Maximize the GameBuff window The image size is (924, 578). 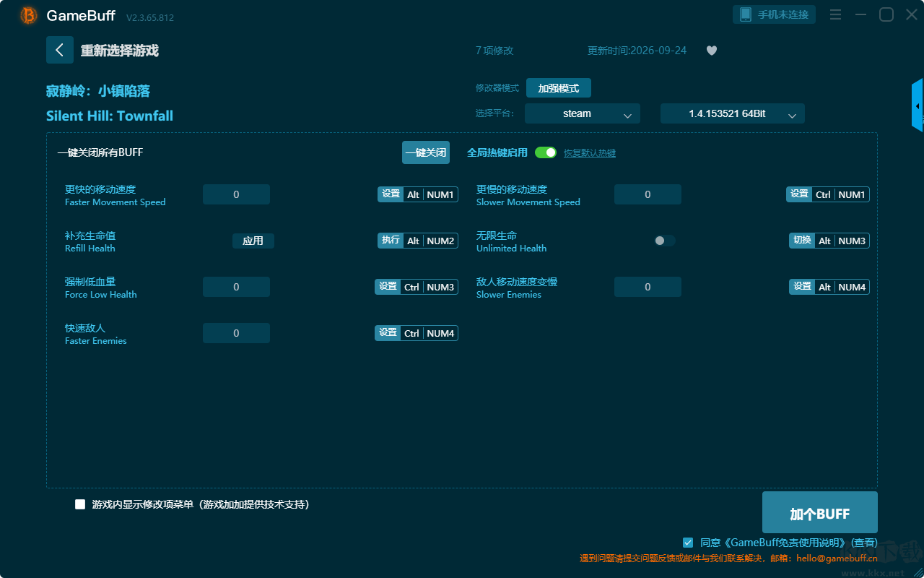coord(886,14)
